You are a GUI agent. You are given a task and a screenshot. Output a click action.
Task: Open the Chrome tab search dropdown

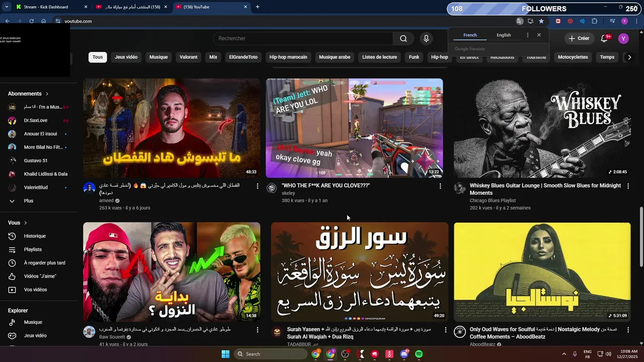click(x=7, y=7)
